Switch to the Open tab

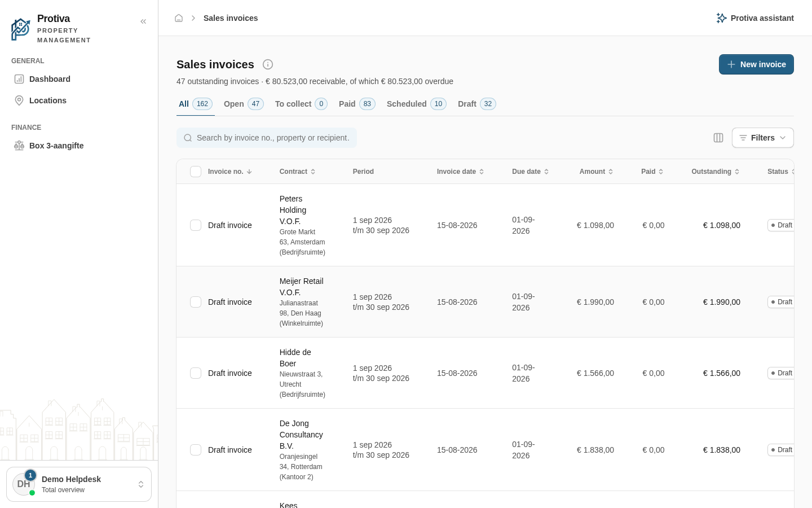coord(244,104)
